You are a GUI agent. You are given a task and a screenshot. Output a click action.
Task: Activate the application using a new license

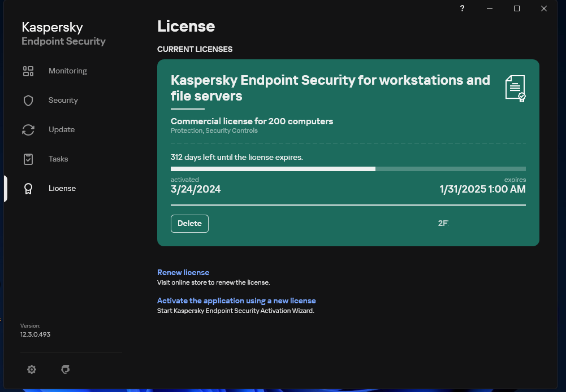(236, 300)
